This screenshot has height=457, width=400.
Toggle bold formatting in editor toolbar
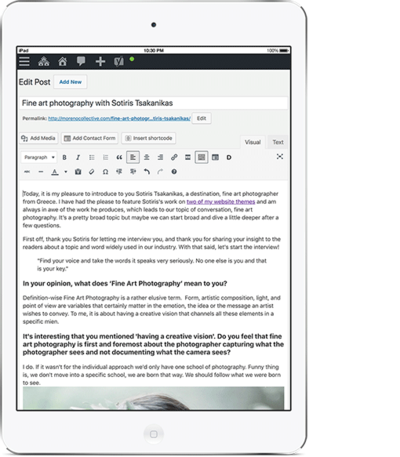64,157
